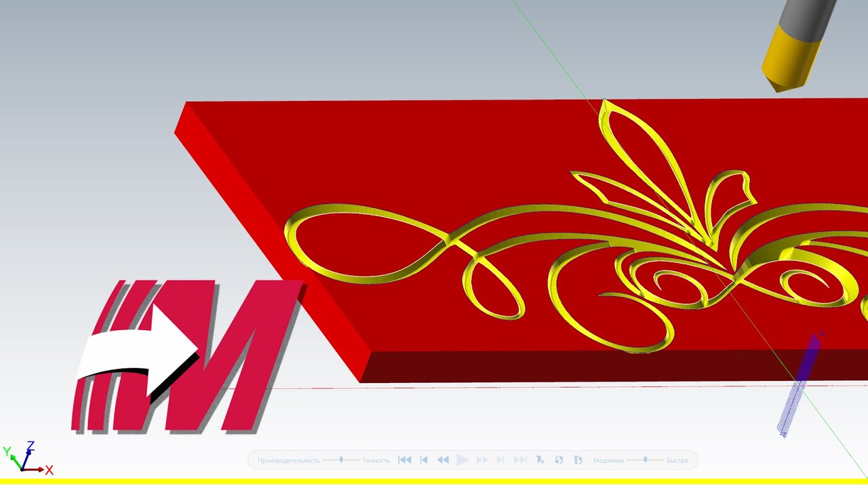Click the blue toolpath marker
The width and height of the screenshot is (868, 488).
(800, 384)
